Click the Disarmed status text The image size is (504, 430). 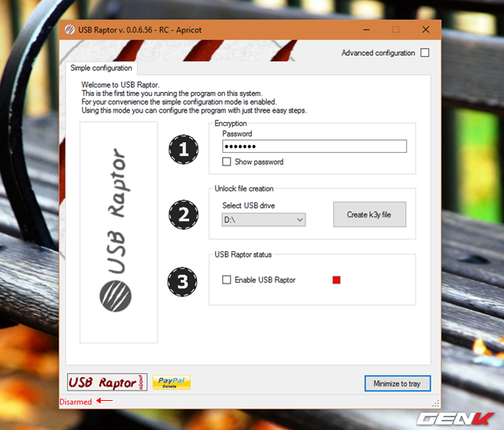[76, 402]
